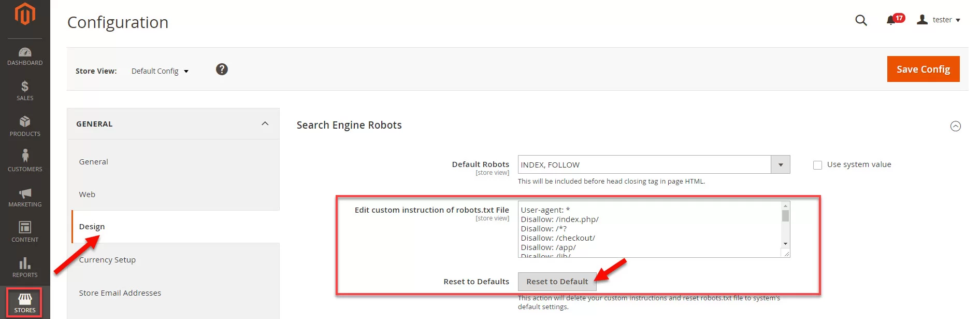Click the Configuration page title
This screenshot has width=980, height=319.
[118, 22]
